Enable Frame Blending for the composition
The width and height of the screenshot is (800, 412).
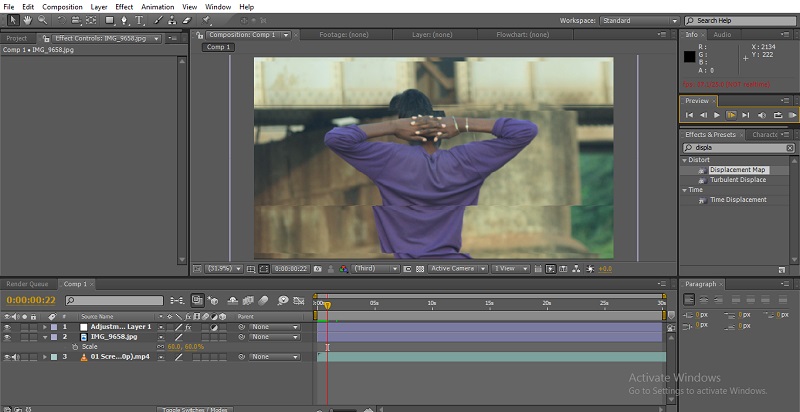(248, 300)
